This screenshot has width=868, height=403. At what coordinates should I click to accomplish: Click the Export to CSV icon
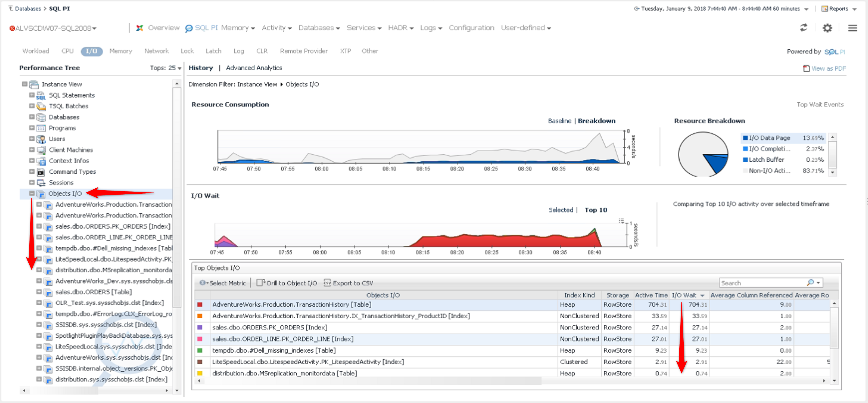click(x=327, y=283)
